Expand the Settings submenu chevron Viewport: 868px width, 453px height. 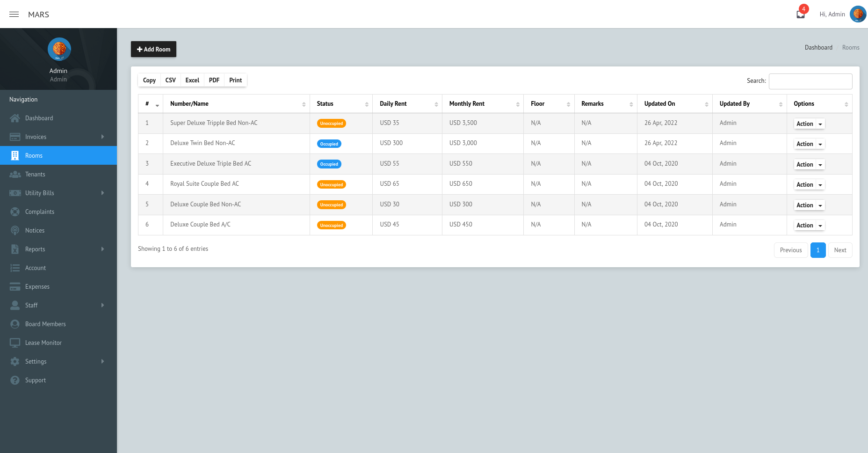103,361
